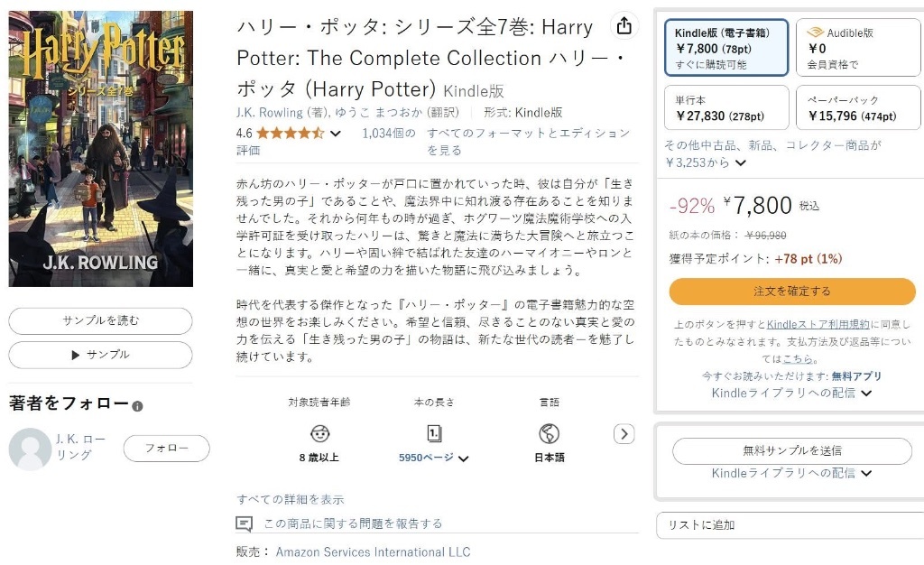Play the audio サンプル sample
Viewport: 924px width, 565px height.
pos(100,355)
